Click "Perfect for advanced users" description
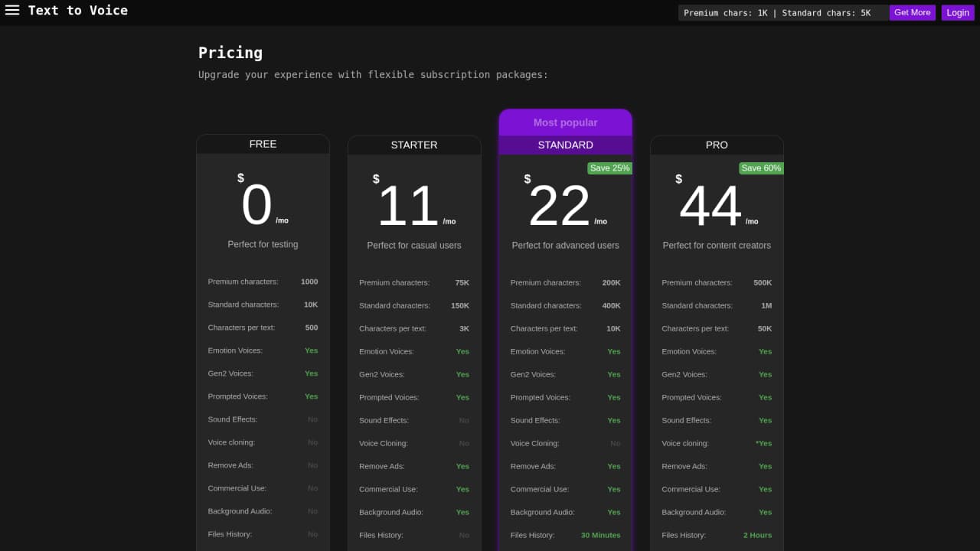 point(566,246)
